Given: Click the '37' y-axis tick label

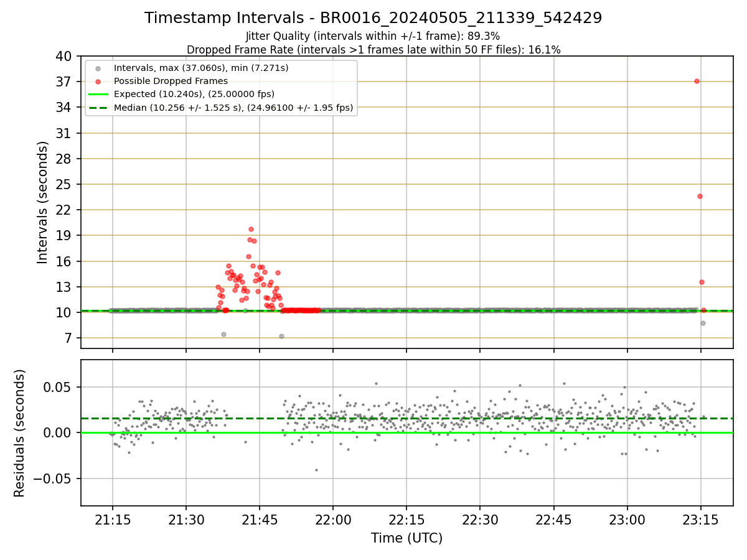Looking at the screenshot, I should (x=65, y=82).
